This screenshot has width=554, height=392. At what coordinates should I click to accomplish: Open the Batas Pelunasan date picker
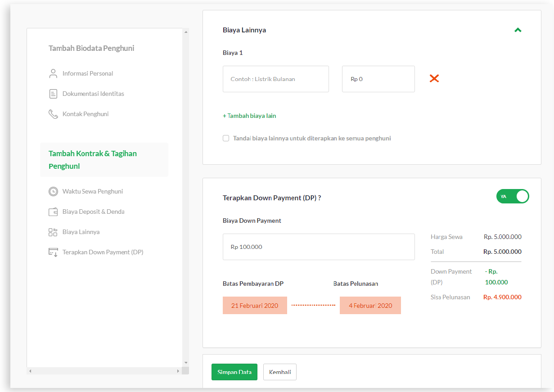[x=370, y=306]
